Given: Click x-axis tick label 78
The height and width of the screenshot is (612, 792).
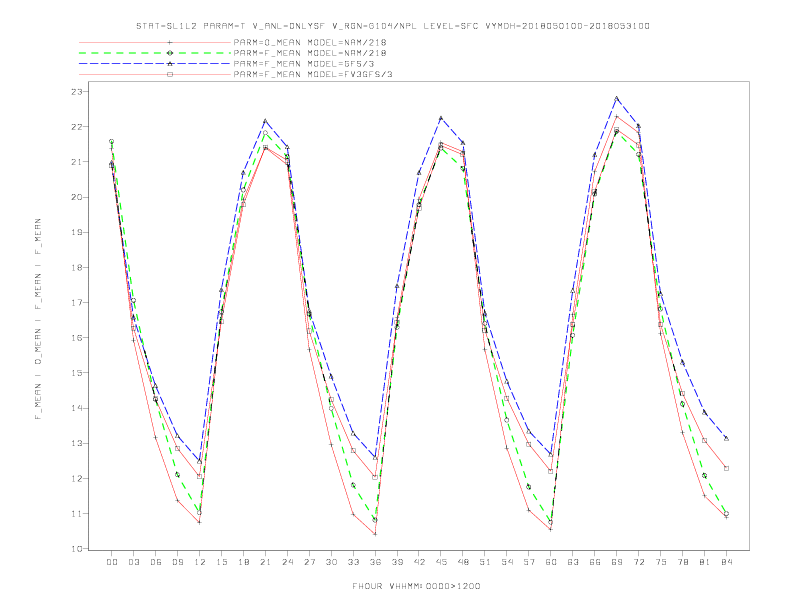Looking at the screenshot, I should (682, 562).
